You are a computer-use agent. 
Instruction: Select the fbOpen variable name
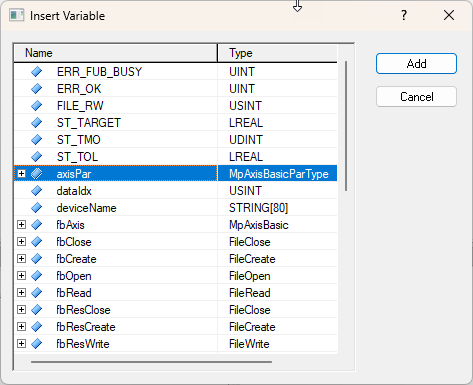point(74,276)
